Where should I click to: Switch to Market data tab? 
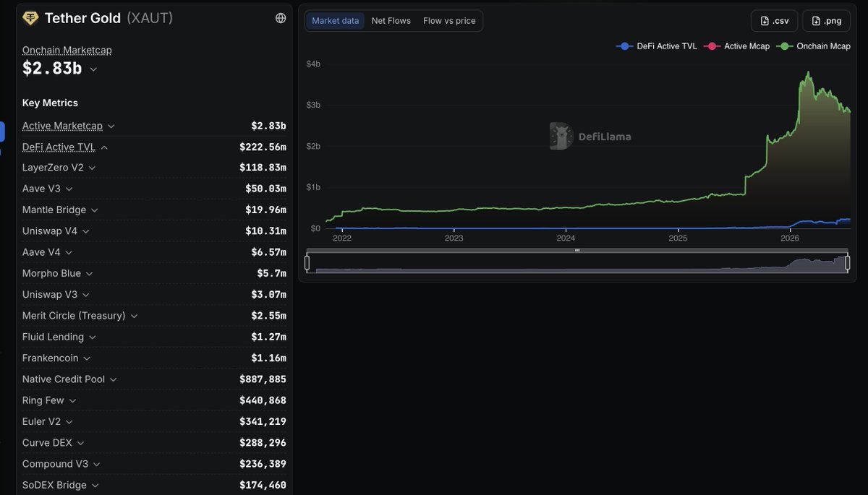point(336,21)
